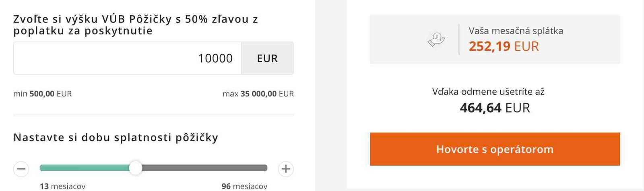The image size is (644, 191).
Task: Click the 13 mesiacov slider label
Action: (62, 186)
